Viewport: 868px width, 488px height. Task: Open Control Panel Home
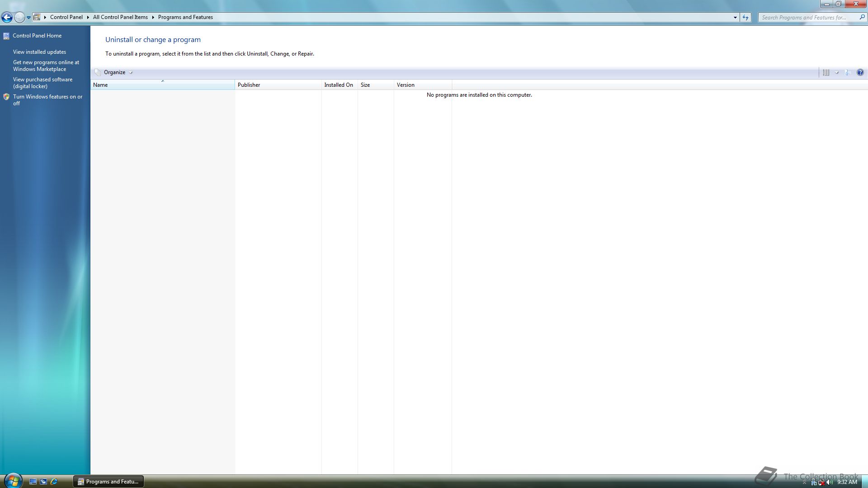[x=37, y=36]
